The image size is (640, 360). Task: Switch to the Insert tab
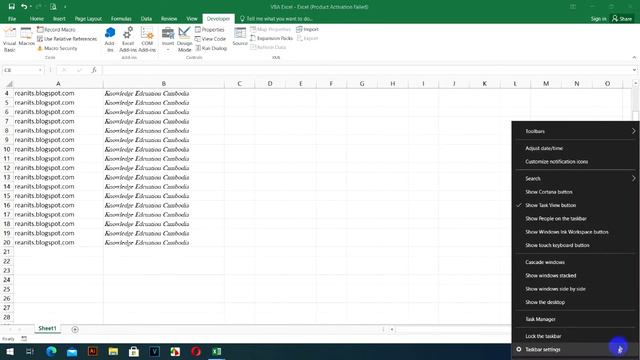pyautogui.click(x=59, y=19)
